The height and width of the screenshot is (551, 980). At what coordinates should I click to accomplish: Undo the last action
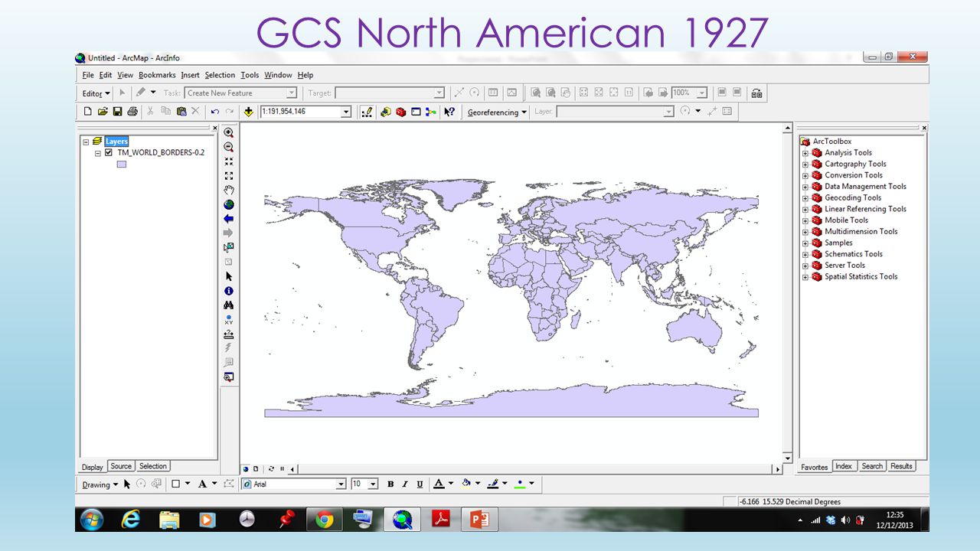pos(215,112)
